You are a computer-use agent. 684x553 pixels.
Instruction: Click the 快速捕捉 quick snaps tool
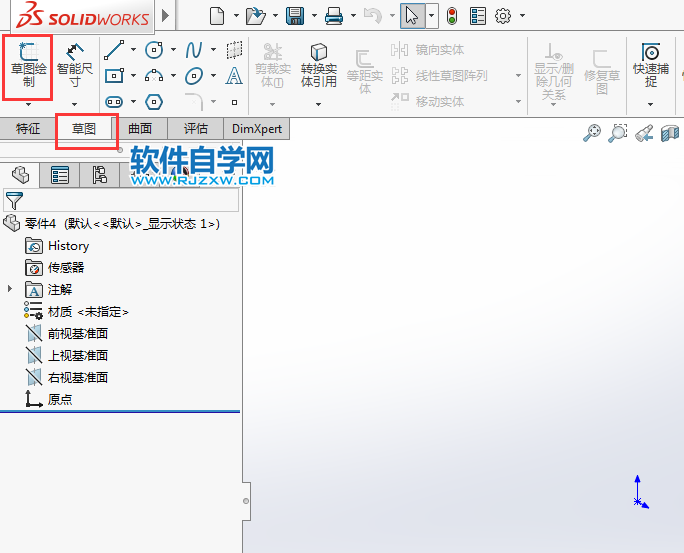(651, 65)
